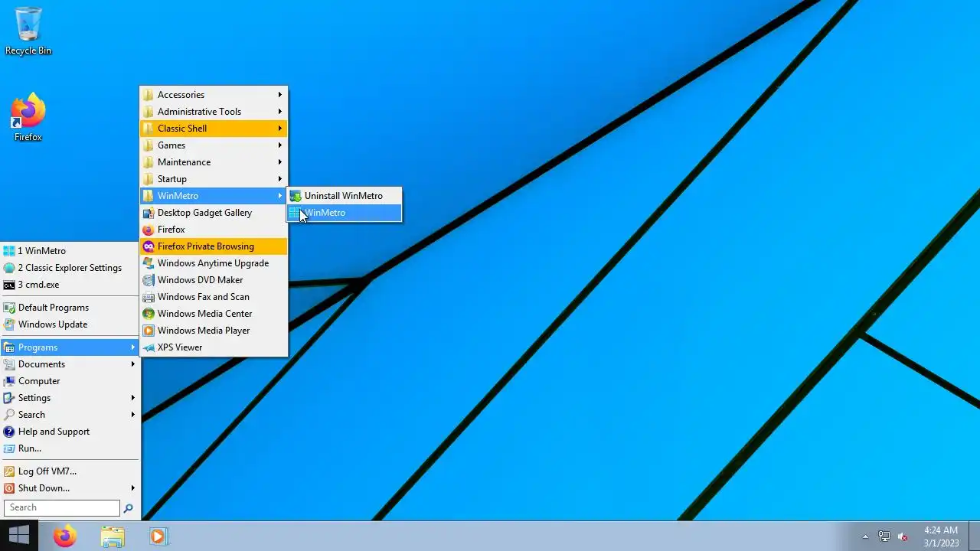Expand the Administrative Tools submenu arrow

pos(280,112)
